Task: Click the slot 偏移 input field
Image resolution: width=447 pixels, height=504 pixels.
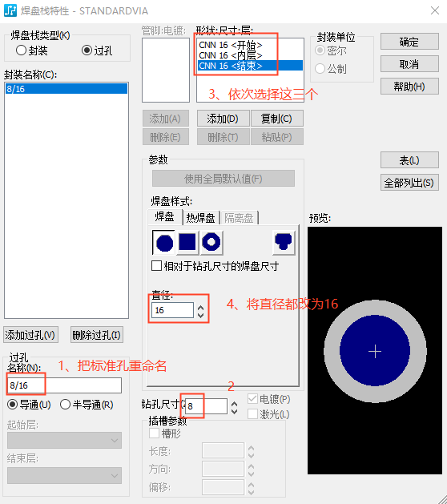Action: click(x=223, y=487)
